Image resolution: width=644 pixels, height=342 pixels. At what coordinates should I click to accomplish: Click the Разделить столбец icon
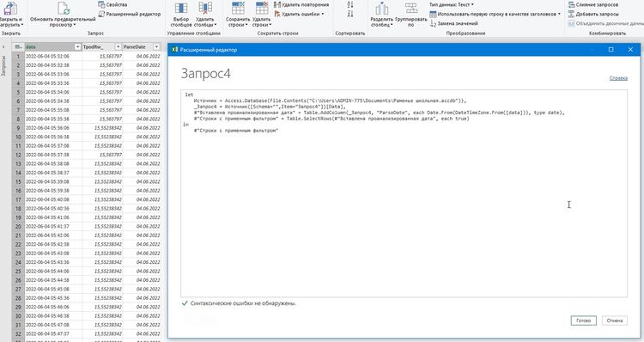coord(382,9)
